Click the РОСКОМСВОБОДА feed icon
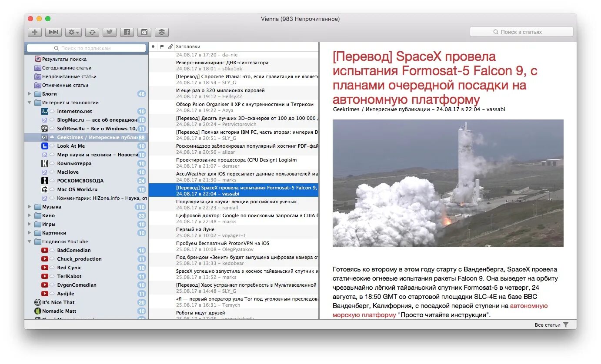601x364 pixels. tap(44, 181)
